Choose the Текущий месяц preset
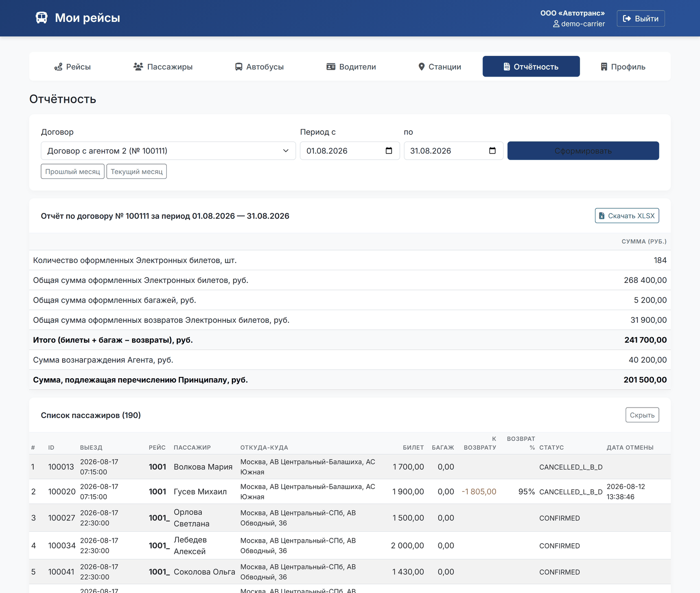 [x=136, y=171]
